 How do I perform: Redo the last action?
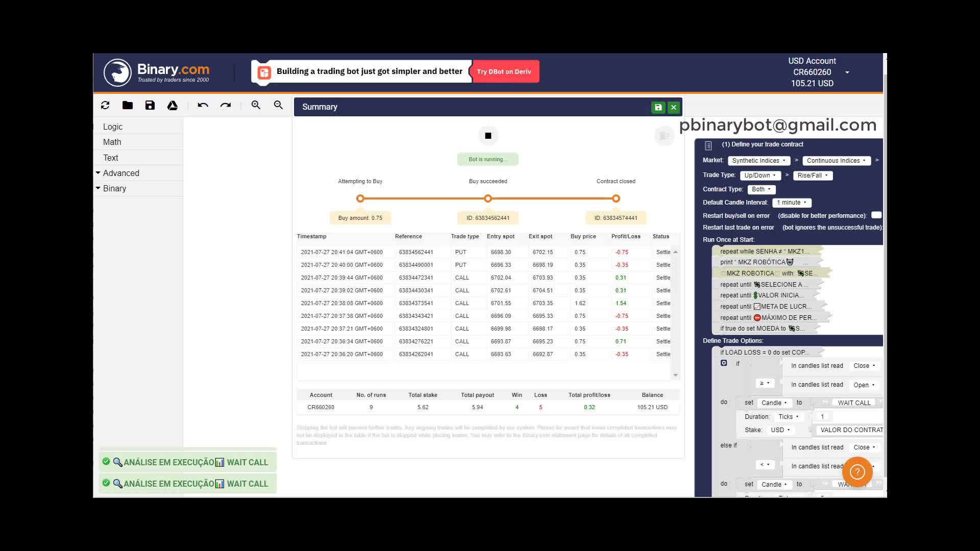[x=225, y=105]
